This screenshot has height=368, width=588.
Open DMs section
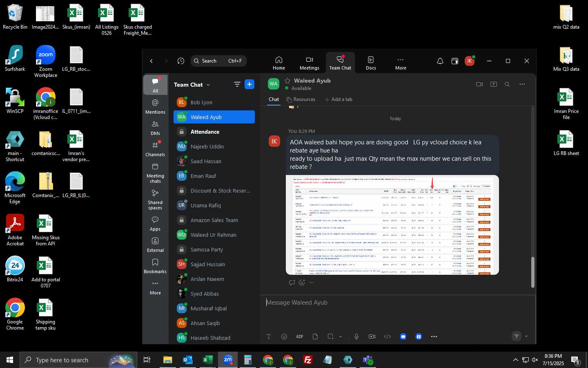[x=155, y=128]
